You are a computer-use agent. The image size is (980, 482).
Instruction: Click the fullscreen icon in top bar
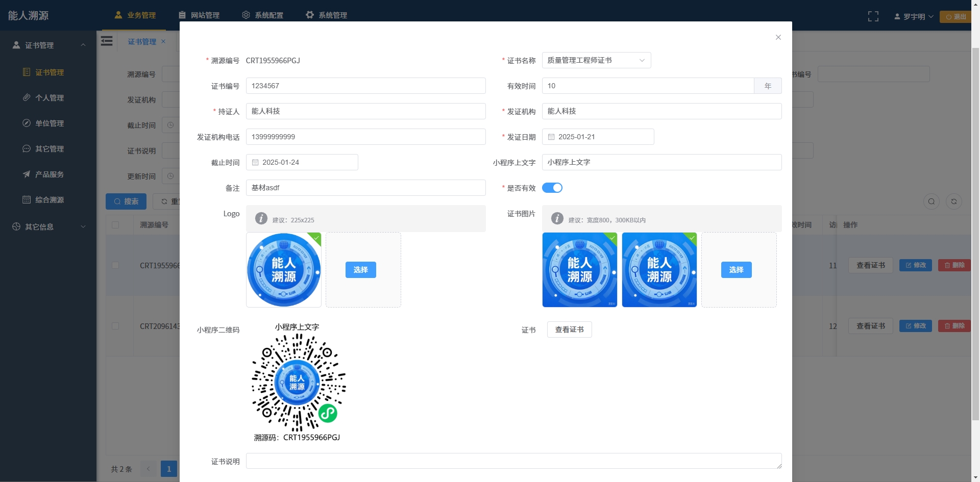click(x=873, y=16)
